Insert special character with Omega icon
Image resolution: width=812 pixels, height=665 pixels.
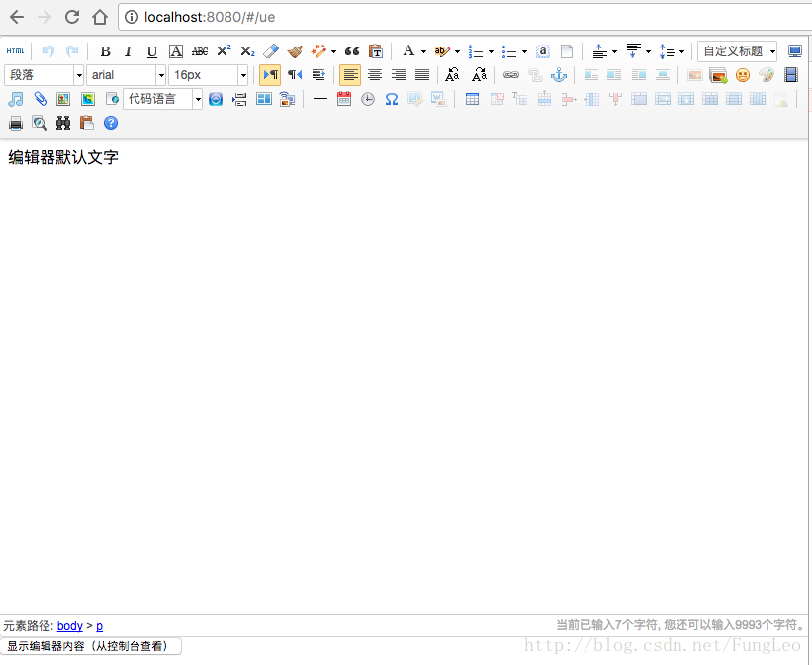[x=392, y=99]
